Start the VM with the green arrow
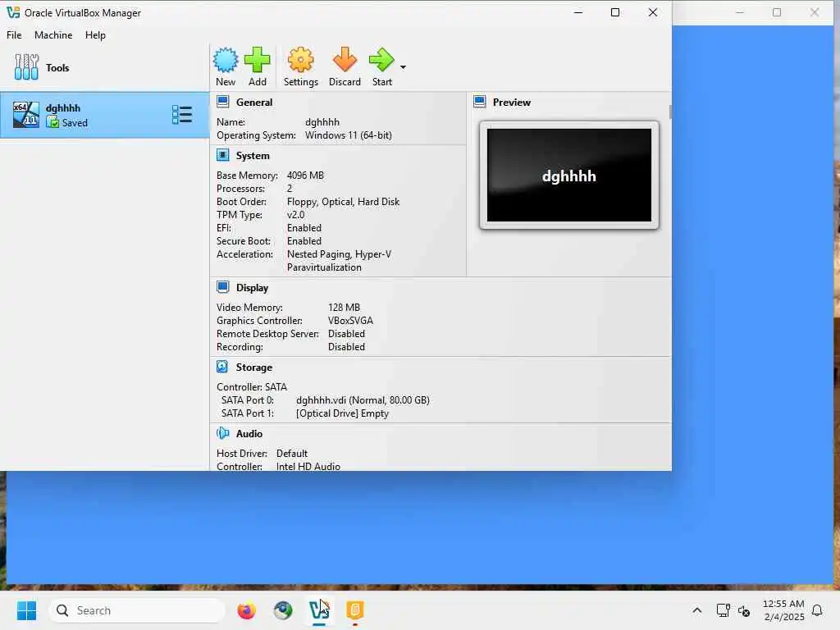This screenshot has width=840, height=630. 381,59
